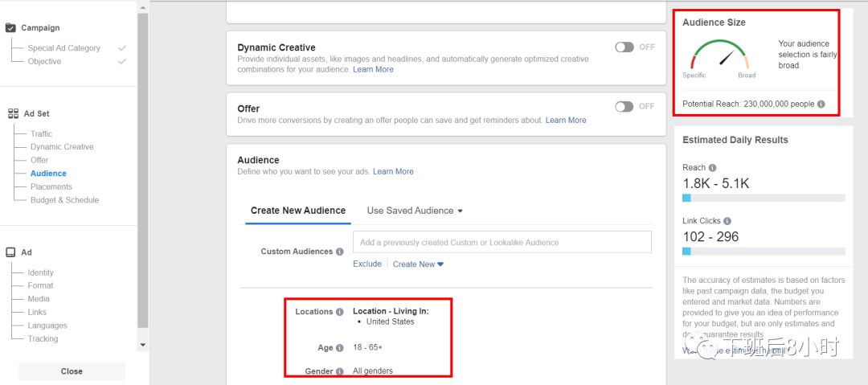Screen dimensions: 868x385
Task: Click the Objective checkmark icon
Action: coord(122,62)
